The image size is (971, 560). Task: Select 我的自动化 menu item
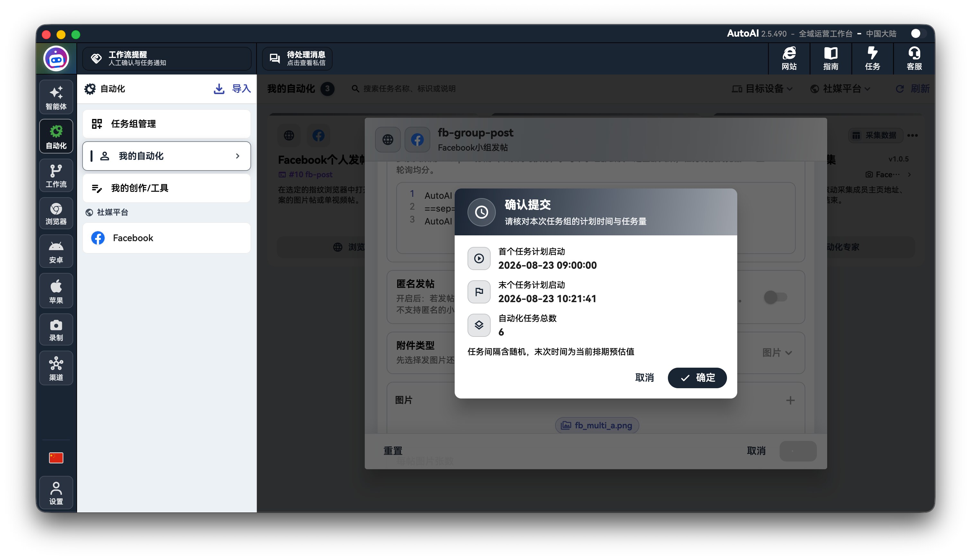point(167,156)
